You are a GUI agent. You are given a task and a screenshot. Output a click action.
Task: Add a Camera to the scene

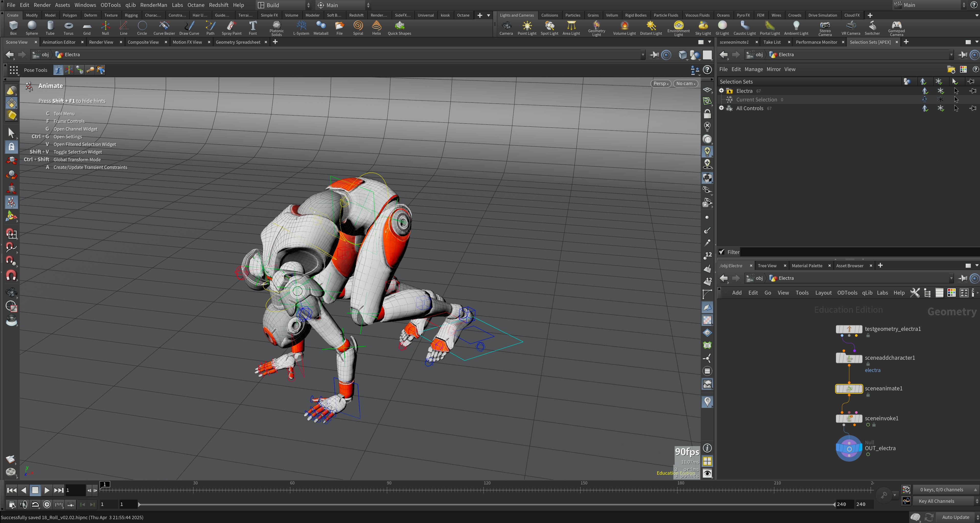pyautogui.click(x=506, y=28)
